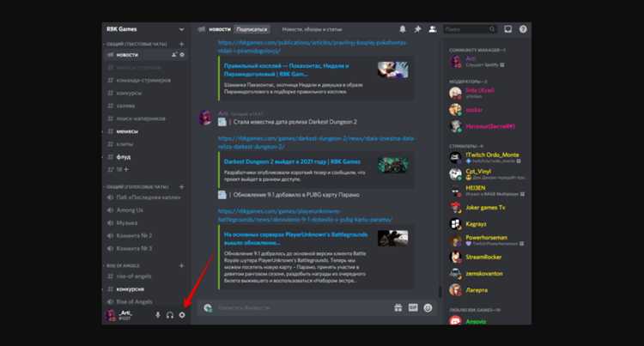This screenshot has width=644, height=346.
Task: Open member Cpt_Vinyl profile
Action: click(x=488, y=174)
